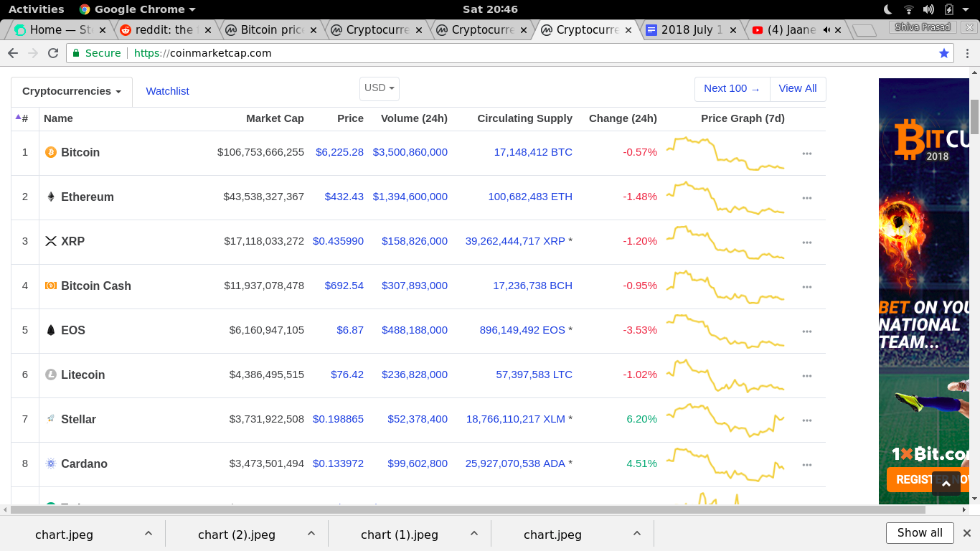
Task: Bookmark the page with the star icon
Action: coord(944,53)
